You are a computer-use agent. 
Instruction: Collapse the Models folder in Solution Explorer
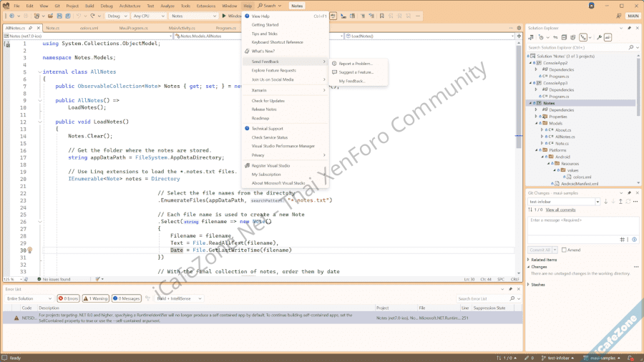point(535,123)
